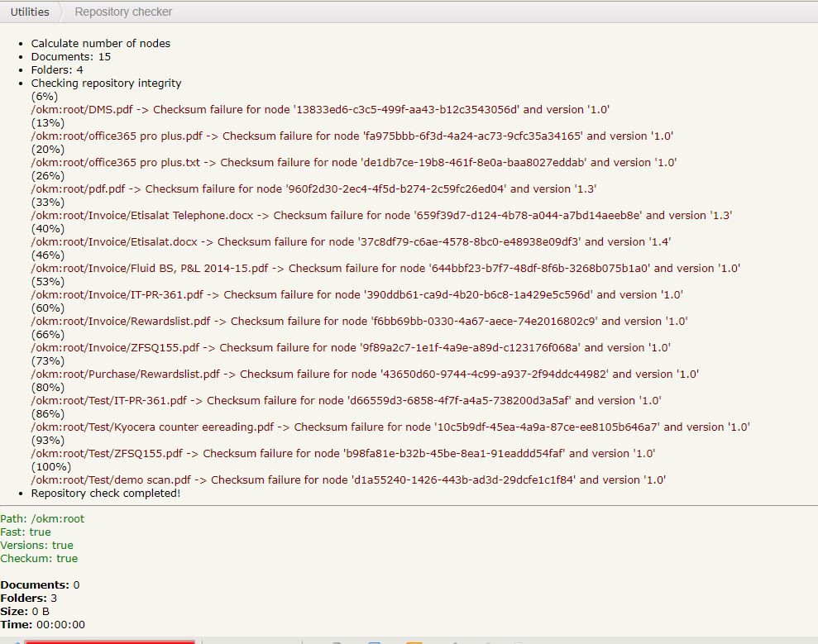818x644 pixels.
Task: Click the DMS.pdf checksum failure line
Action: click(x=320, y=109)
